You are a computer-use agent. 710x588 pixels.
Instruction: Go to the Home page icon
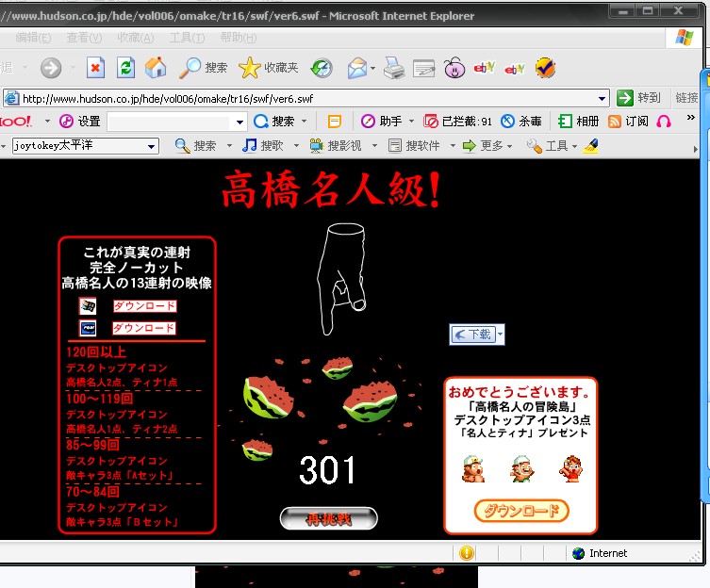tap(155, 68)
